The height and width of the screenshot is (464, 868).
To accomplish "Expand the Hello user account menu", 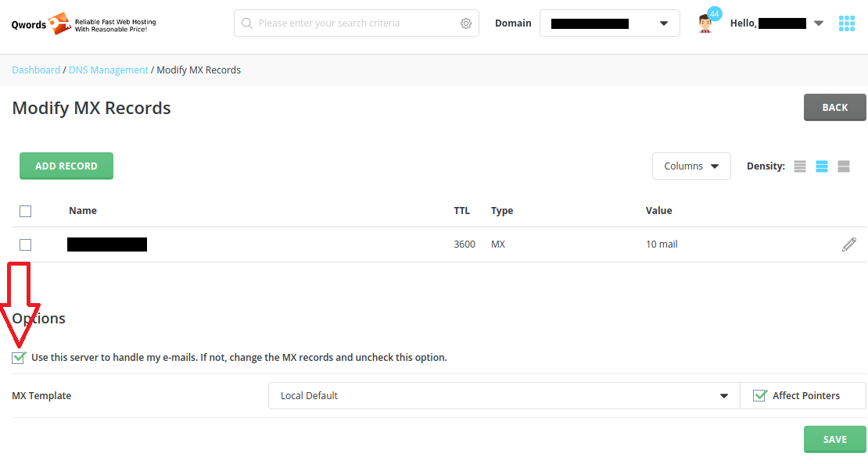I will pyautogui.click(x=818, y=23).
